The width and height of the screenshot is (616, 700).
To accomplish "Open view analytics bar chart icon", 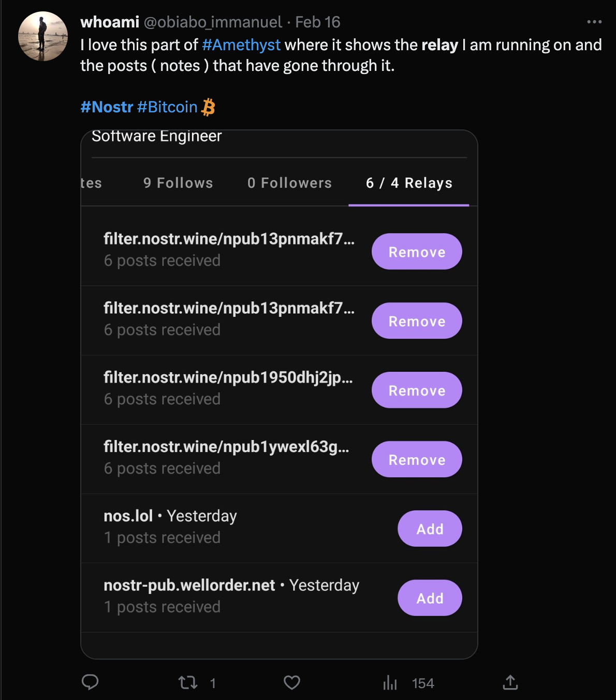I will point(390,683).
